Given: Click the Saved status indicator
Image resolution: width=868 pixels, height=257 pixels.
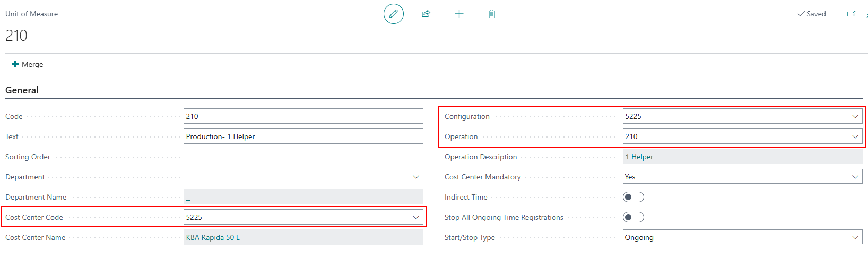Looking at the screenshot, I should (x=812, y=14).
